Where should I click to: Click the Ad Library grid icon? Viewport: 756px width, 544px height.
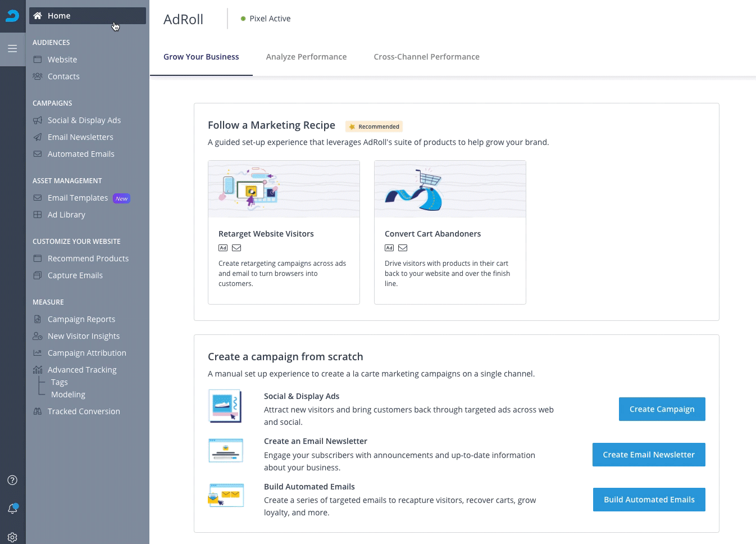(x=38, y=215)
